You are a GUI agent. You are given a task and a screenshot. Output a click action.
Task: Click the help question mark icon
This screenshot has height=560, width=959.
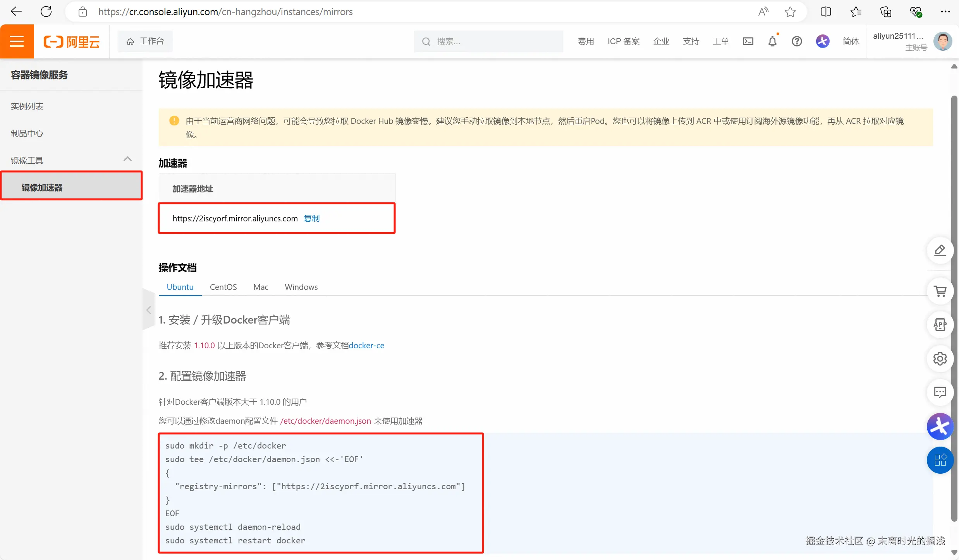pos(796,41)
